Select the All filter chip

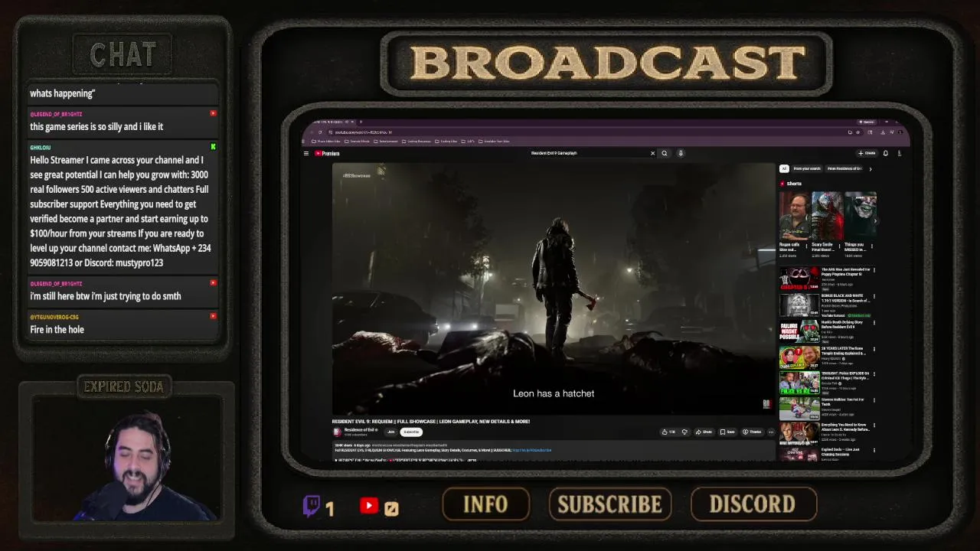click(x=784, y=168)
